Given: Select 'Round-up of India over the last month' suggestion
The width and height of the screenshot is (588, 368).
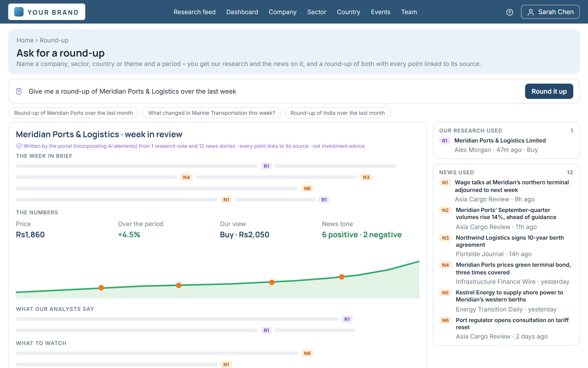Looking at the screenshot, I should coord(338,113).
